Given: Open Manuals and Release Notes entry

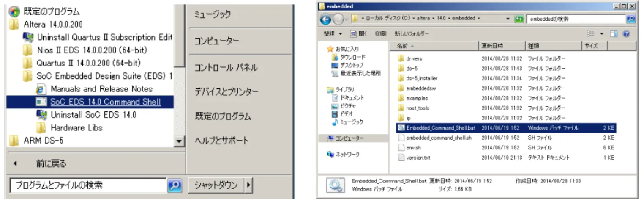Looking at the screenshot, I should [101, 89].
